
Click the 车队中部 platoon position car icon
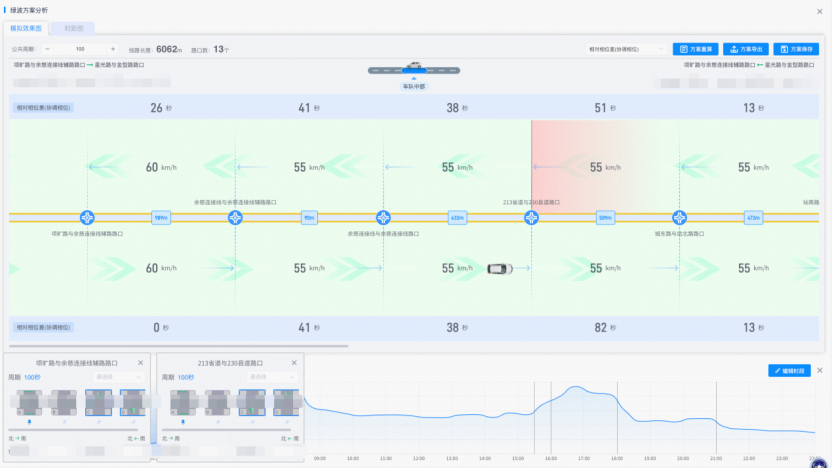point(414,68)
